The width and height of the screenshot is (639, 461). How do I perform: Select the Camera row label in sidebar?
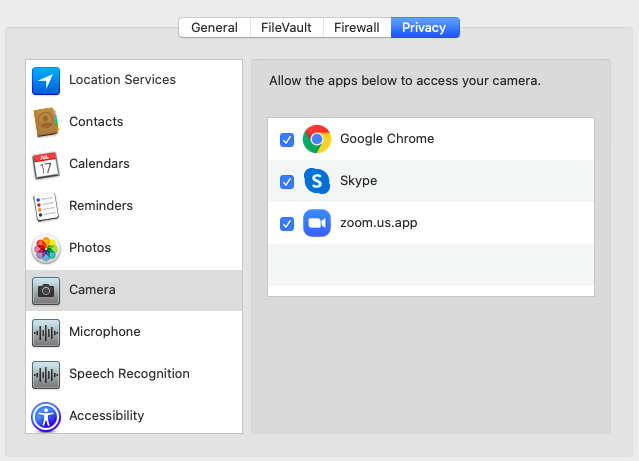[92, 290]
